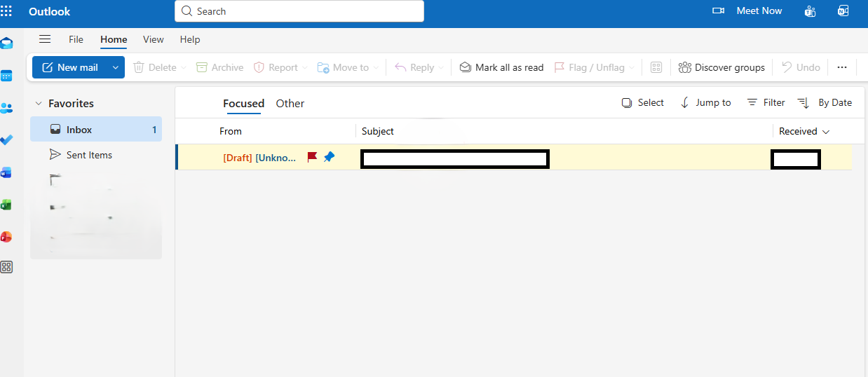The height and width of the screenshot is (377, 868).
Task: Click the Meet Now video camera
Action: click(x=718, y=11)
